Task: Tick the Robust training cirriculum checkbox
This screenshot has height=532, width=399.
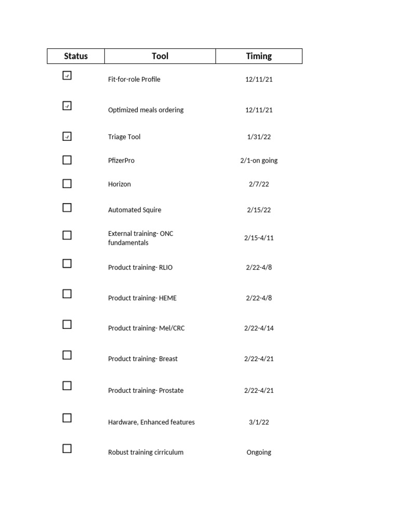Action: click(x=67, y=448)
